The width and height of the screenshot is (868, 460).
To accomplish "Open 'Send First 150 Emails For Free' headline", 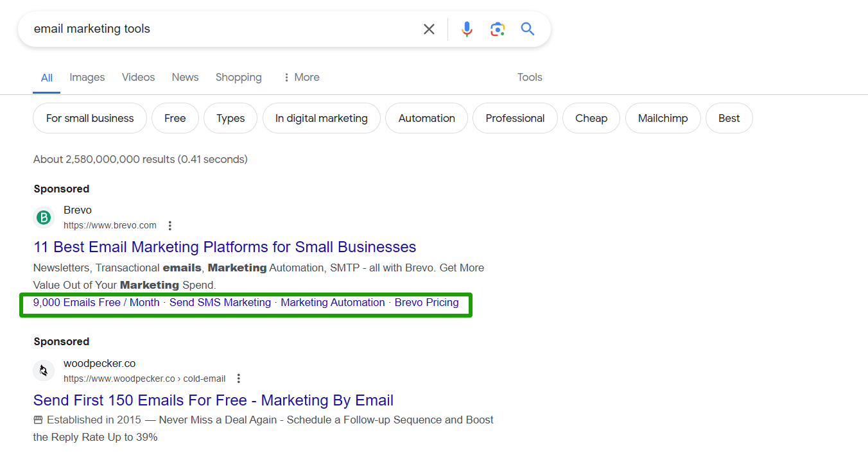I will coord(213,400).
